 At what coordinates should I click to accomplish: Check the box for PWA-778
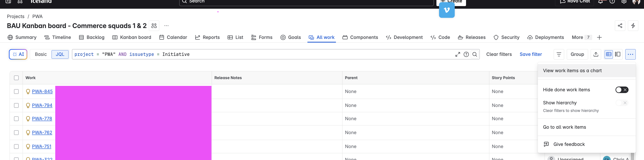coord(17,119)
